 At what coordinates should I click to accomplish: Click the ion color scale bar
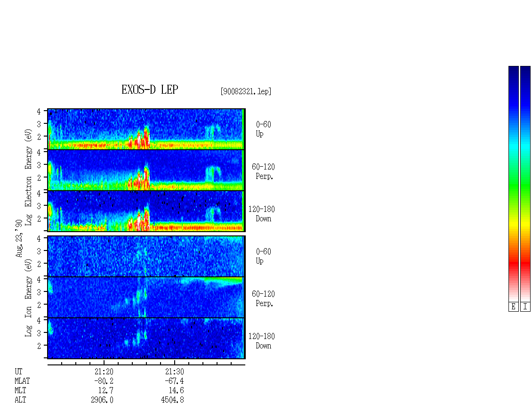click(525, 183)
